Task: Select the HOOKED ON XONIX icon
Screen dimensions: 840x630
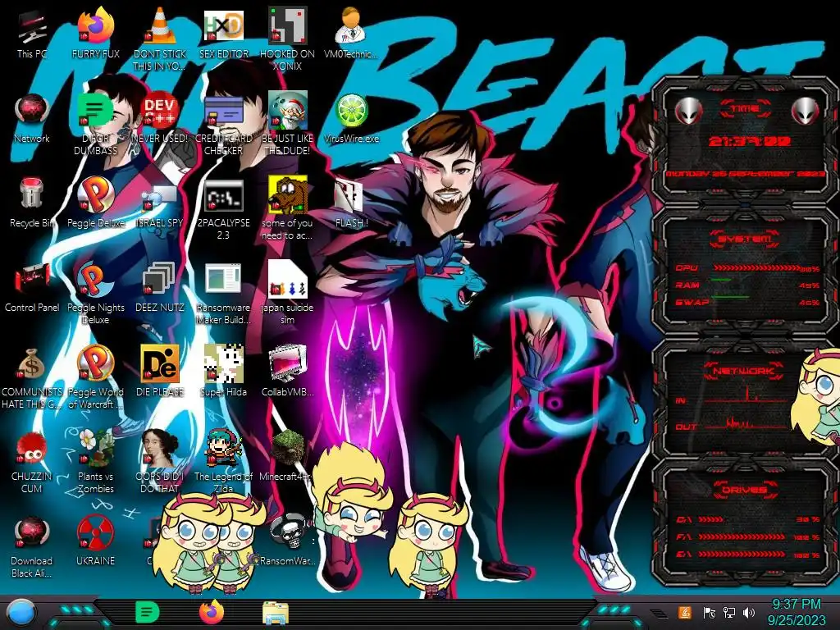Action: coord(287,27)
